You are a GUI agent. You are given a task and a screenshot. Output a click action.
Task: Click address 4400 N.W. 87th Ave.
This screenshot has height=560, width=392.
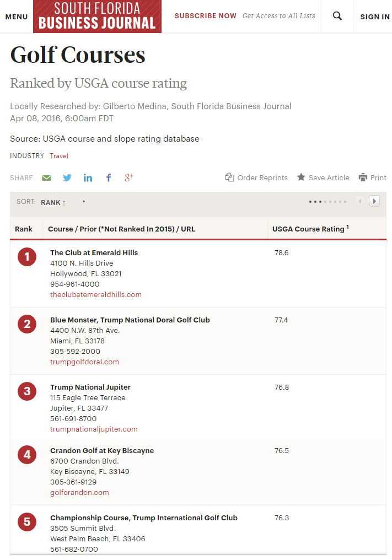click(85, 330)
